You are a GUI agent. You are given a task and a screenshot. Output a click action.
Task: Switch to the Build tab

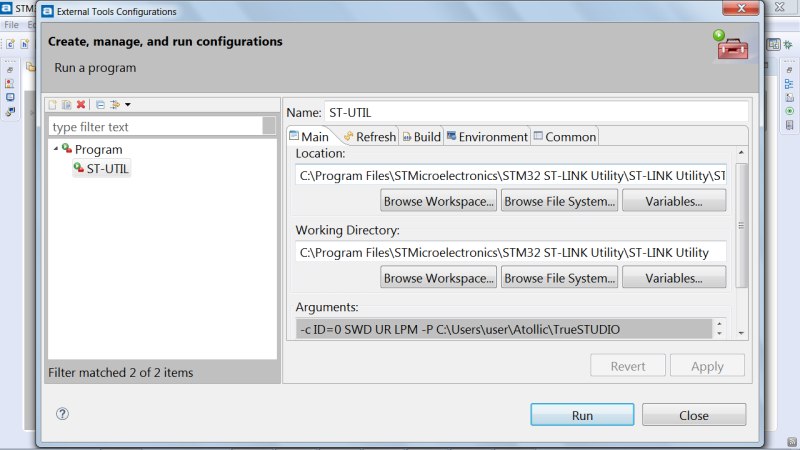pyautogui.click(x=421, y=137)
